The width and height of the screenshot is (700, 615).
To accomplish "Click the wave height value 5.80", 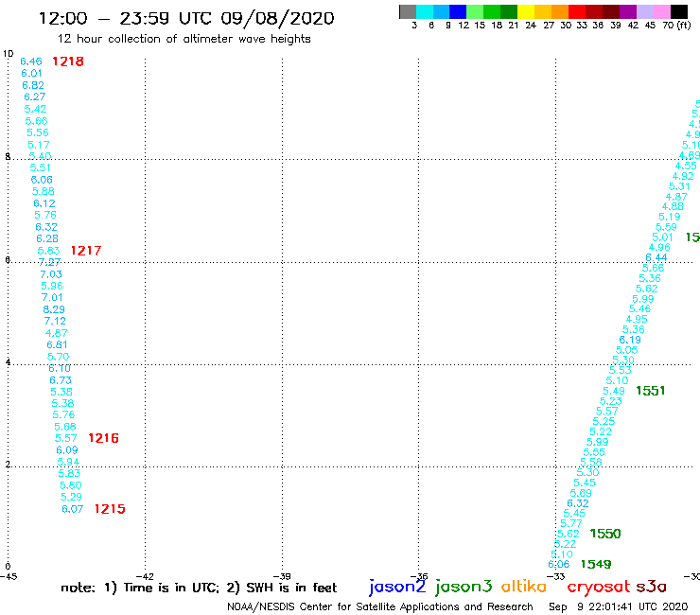I will pyautogui.click(x=71, y=485).
